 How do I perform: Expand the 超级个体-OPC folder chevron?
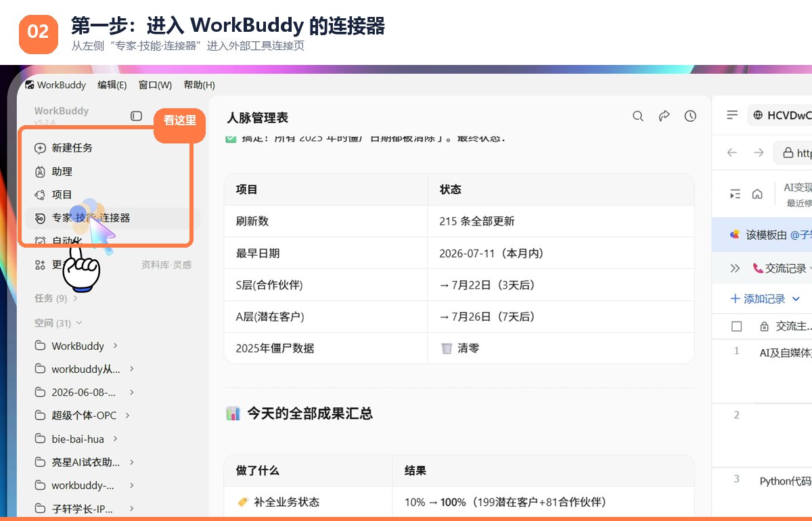coord(128,415)
